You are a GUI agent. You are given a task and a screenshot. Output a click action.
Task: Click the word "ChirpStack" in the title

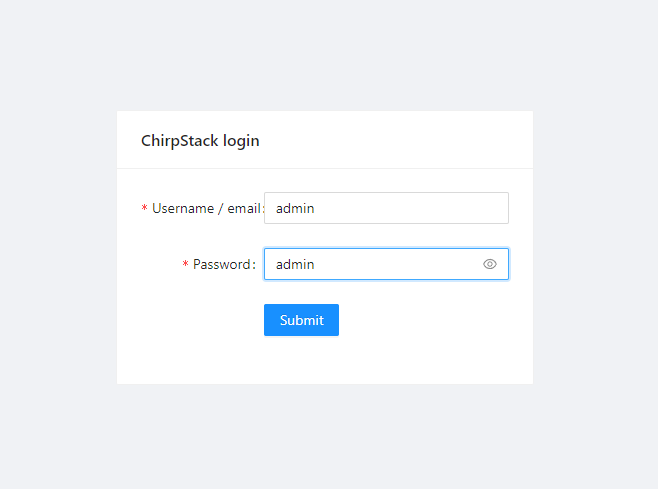180,140
